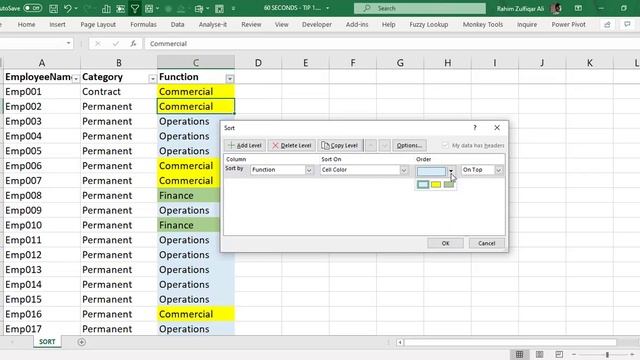
Task: Click the column chart icon in Quick Access
Action: coord(106,8)
